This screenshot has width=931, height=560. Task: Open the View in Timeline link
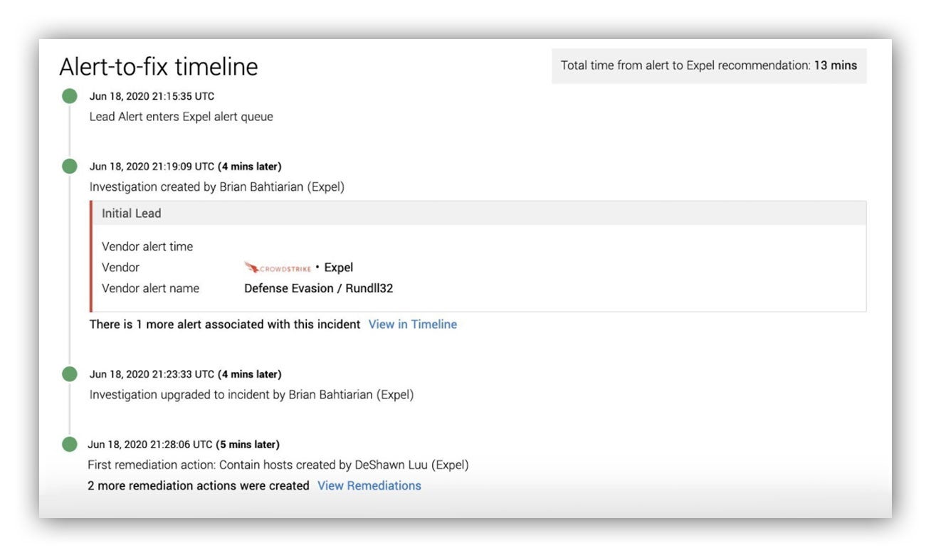tap(413, 324)
